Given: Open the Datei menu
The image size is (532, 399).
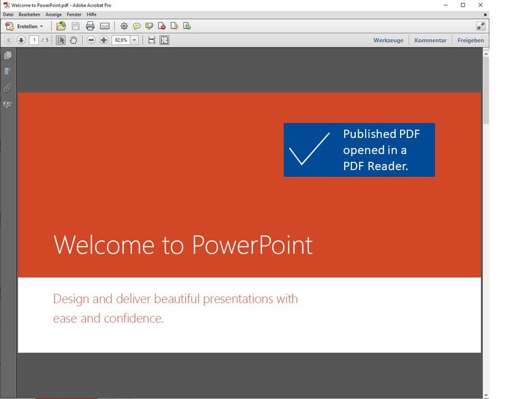Looking at the screenshot, I should pos(8,14).
